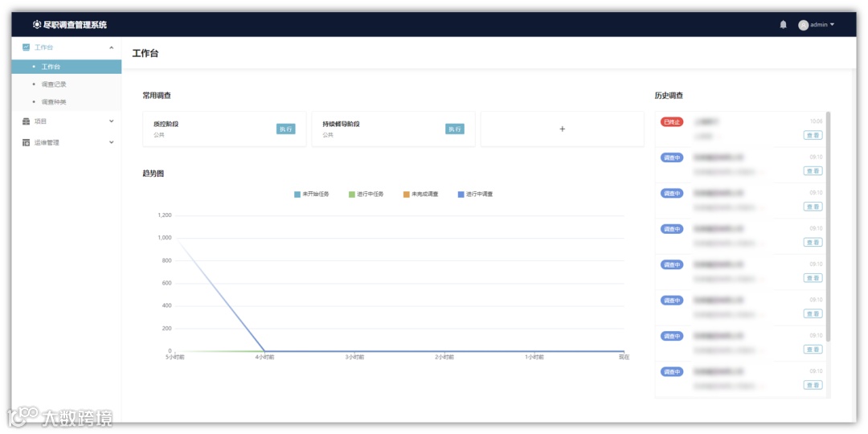Click 执行 on the 持续督导阶段 card
This screenshot has height=434, width=868.
(x=454, y=129)
